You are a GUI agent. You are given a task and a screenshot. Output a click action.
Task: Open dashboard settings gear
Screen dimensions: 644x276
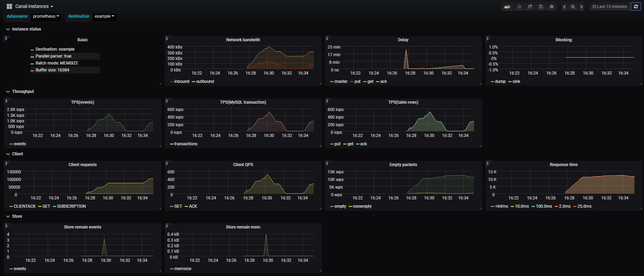(x=552, y=7)
